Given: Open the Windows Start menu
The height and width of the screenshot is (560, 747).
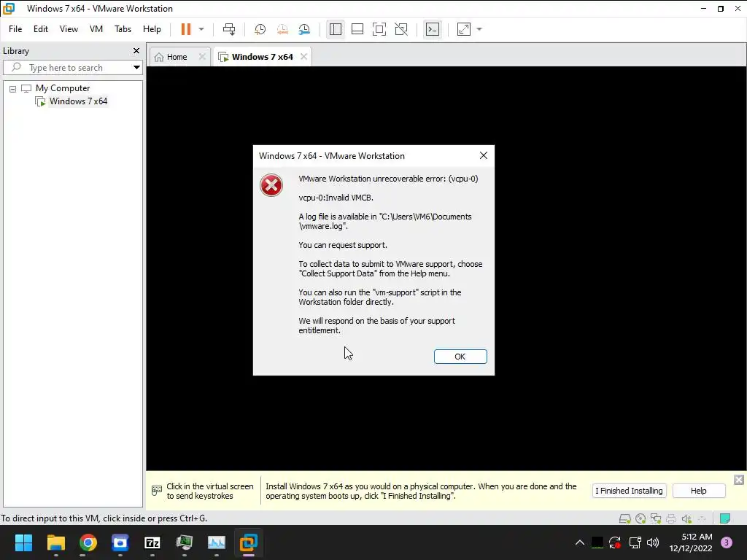Looking at the screenshot, I should (x=23, y=542).
